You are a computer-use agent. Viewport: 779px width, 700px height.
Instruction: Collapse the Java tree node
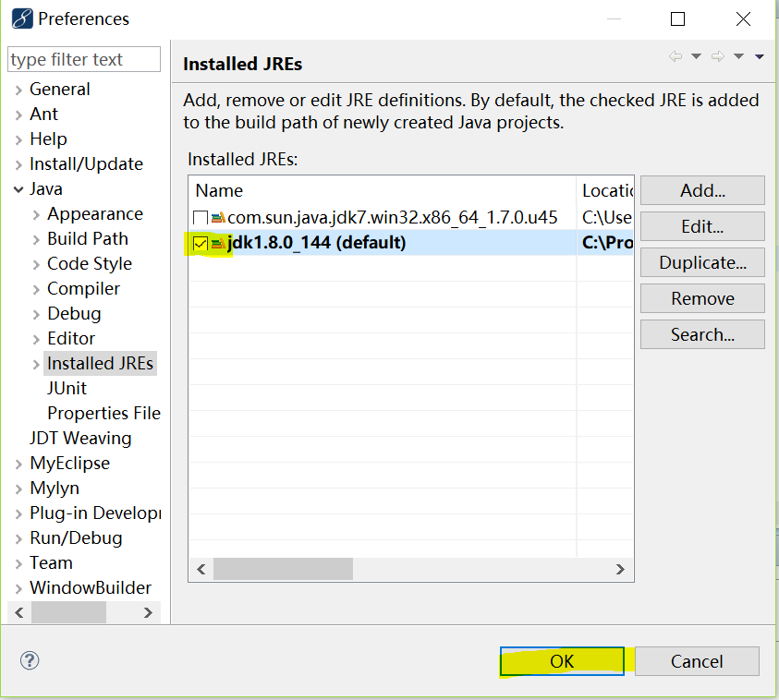pos(18,189)
